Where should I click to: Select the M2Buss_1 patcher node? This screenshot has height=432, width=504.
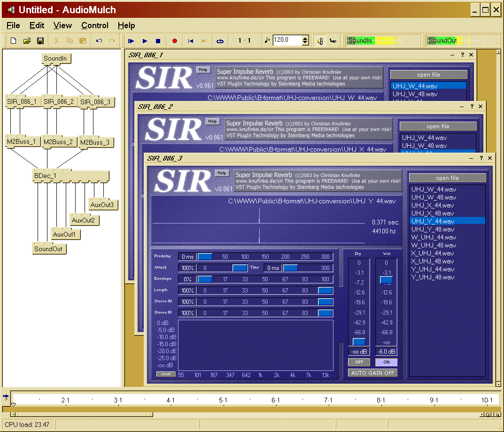pos(22,142)
